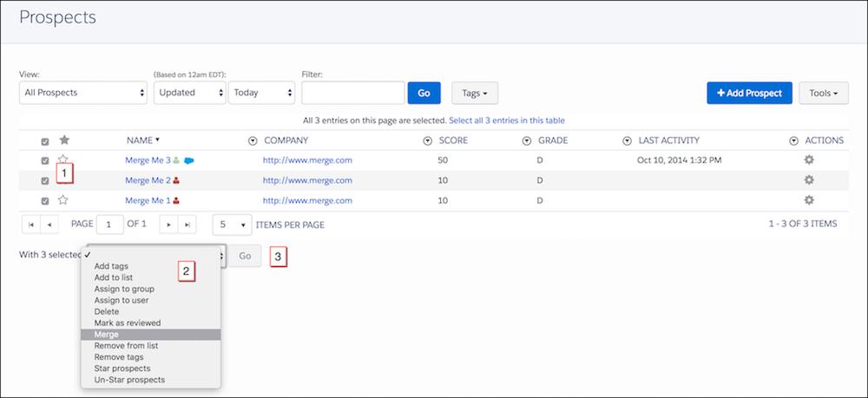This screenshot has width=868, height=398.
Task: Click the Add Prospect button
Action: 749,93
